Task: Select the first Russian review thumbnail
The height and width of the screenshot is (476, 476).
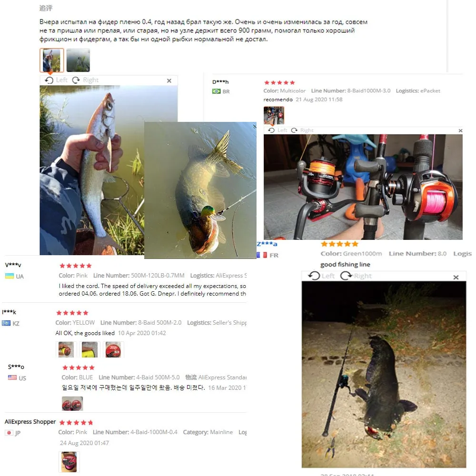Action: (51, 60)
